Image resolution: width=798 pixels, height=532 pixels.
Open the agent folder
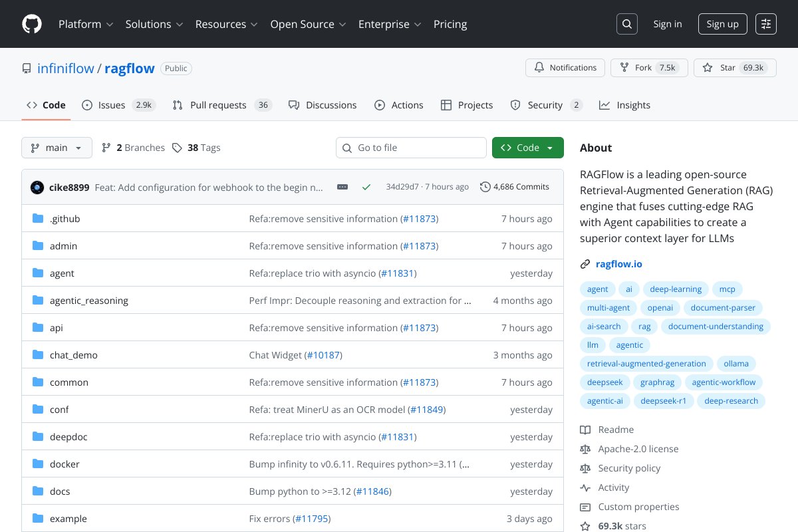[62, 273]
